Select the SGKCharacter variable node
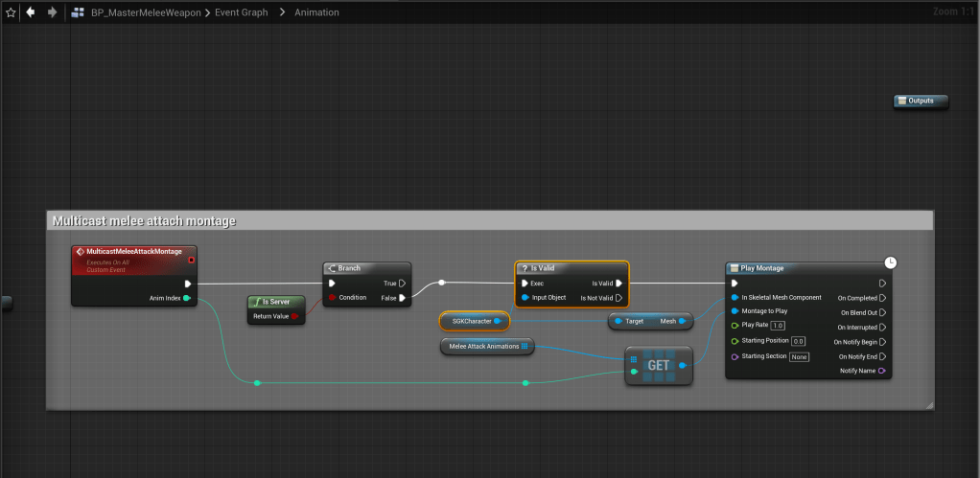 (471, 321)
